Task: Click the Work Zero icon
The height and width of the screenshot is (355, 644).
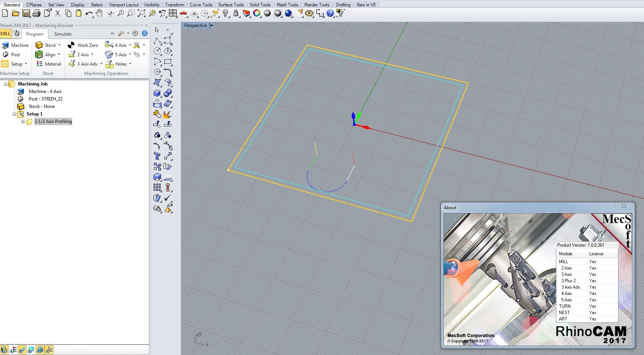Action: (83, 45)
